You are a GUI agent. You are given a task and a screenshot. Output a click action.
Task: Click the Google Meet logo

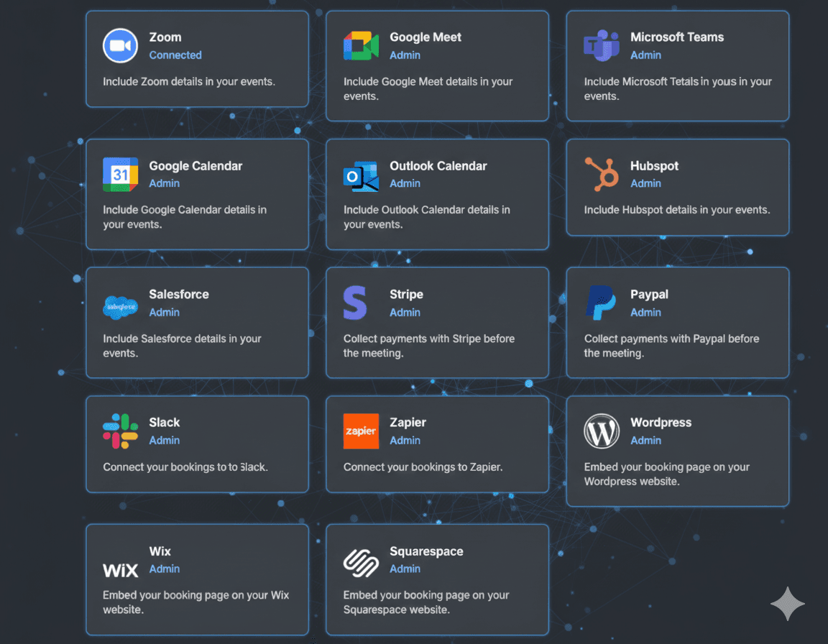pos(360,44)
